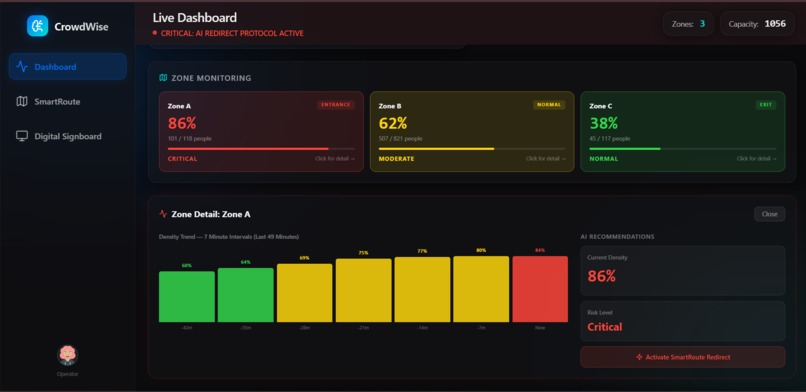Click Zone B yellow progress bar

[472, 149]
